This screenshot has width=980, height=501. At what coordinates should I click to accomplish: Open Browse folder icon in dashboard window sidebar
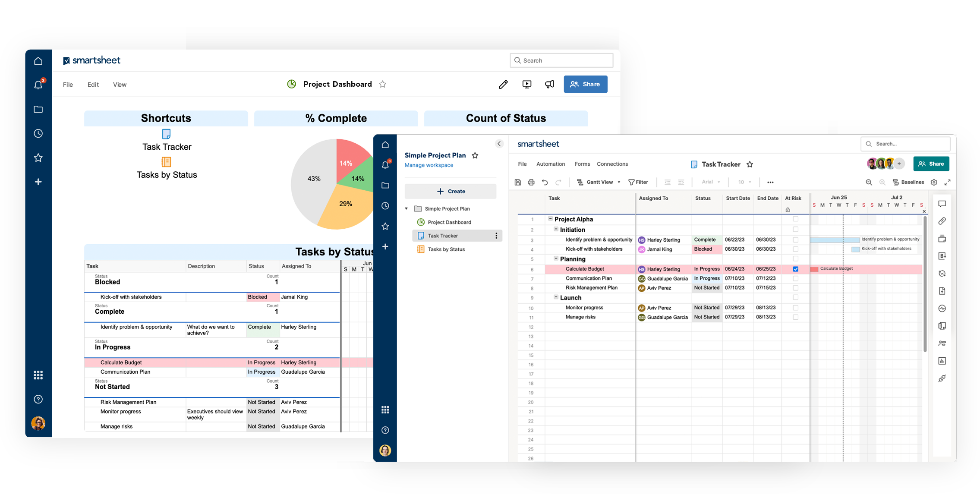pos(38,109)
